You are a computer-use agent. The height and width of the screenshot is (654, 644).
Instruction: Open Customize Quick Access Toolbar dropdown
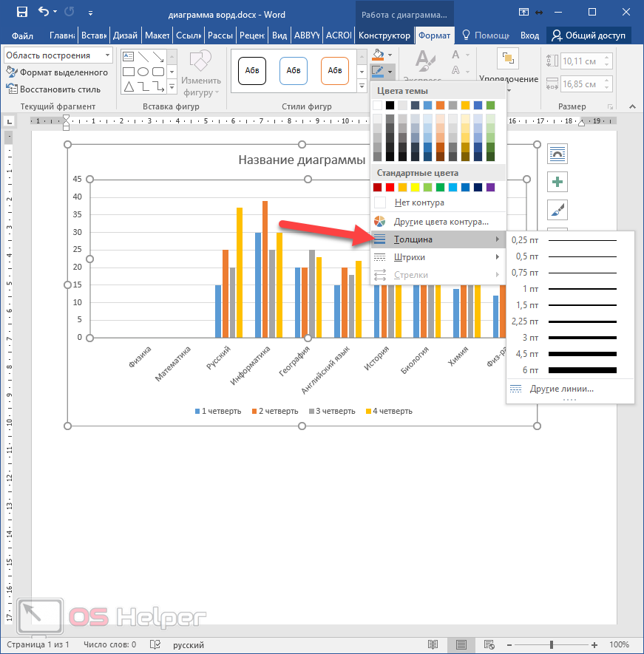(x=90, y=13)
